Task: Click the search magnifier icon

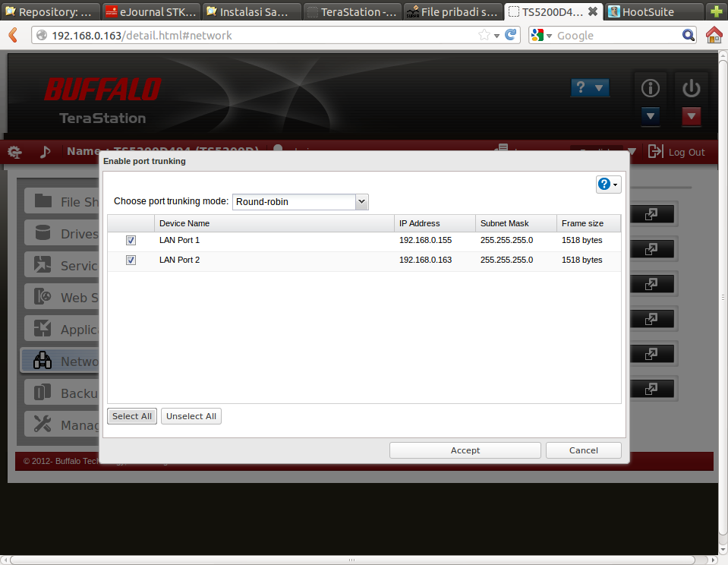Action: (689, 35)
